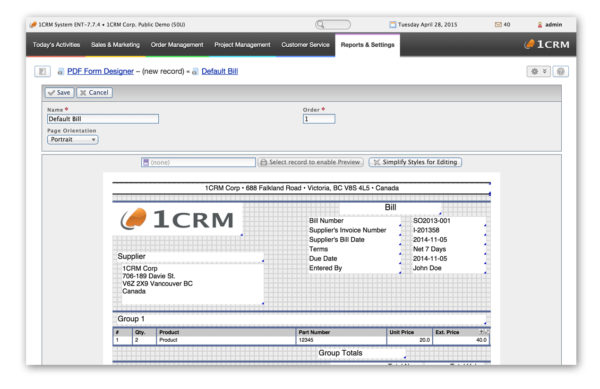Open the Default Bill breadcrumb link
Image resolution: width=600 pixels, height=389 pixels.
pos(220,71)
